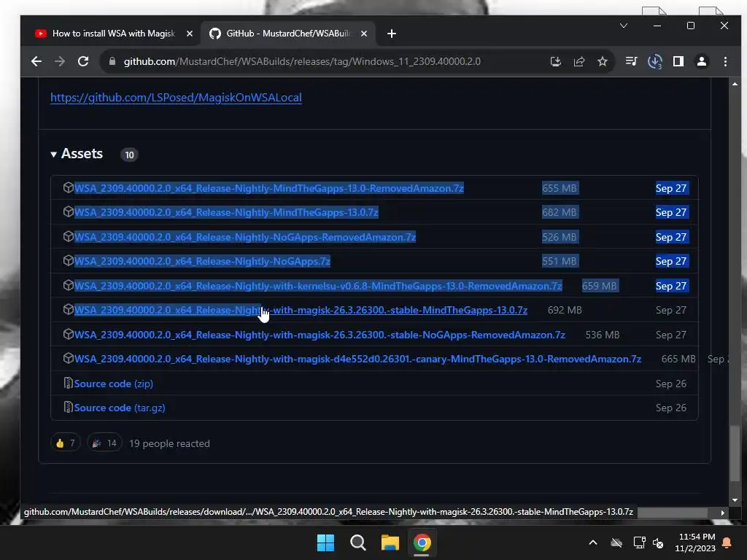Click Assets count badge 10
The height and width of the screenshot is (560, 747).
[129, 155]
